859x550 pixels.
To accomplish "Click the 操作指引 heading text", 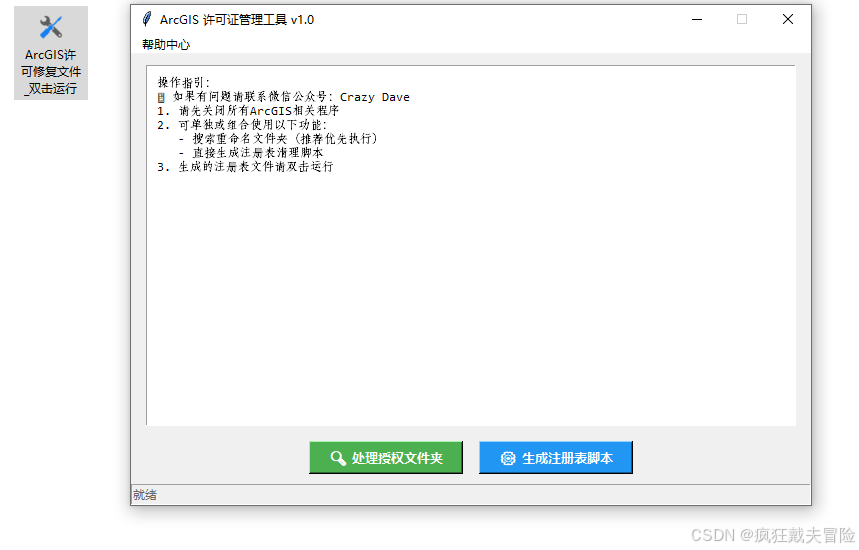I will [184, 83].
